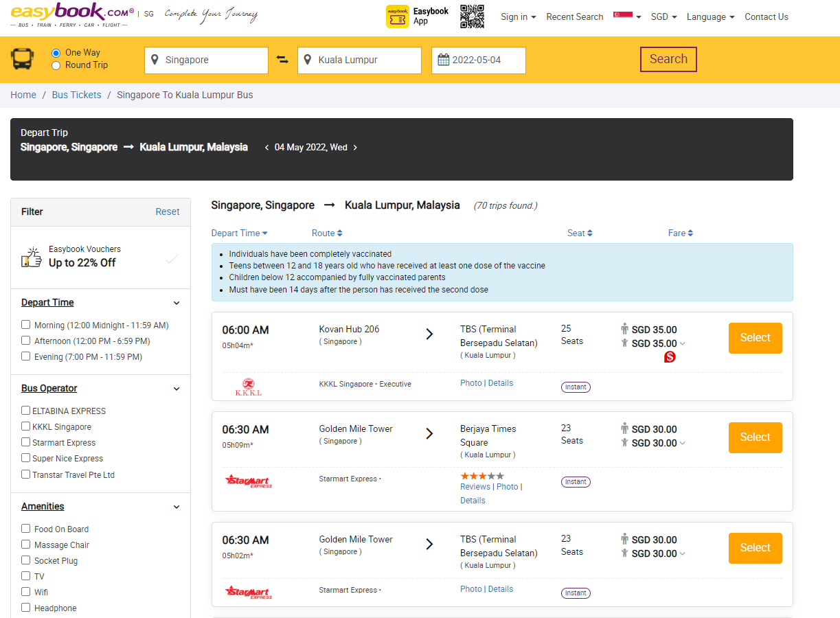840x618 pixels.
Task: Select the 06:00 AM KKKL trip
Action: [755, 338]
